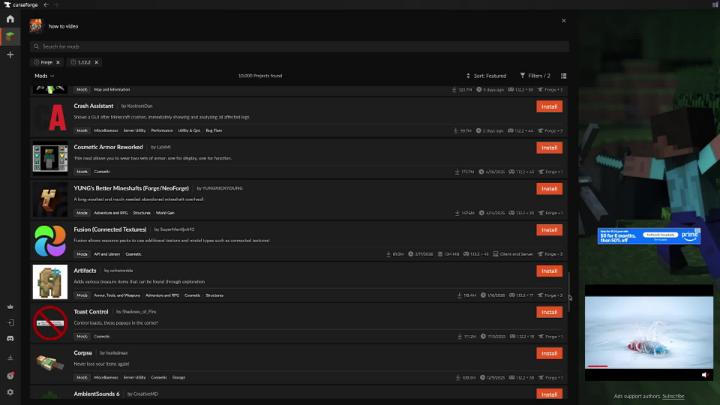Screen dimensions: 720x405
Task: Open the CurseForge Home sidebar icon
Action: tap(10, 18)
